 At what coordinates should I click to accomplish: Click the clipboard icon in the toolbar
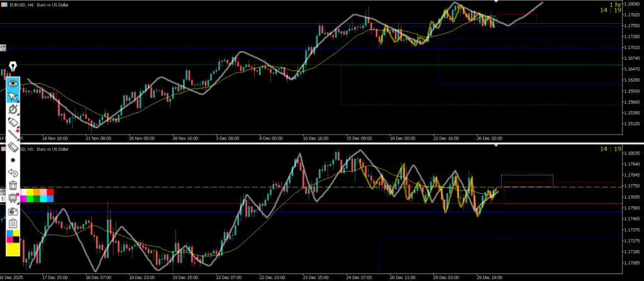pos(13,224)
